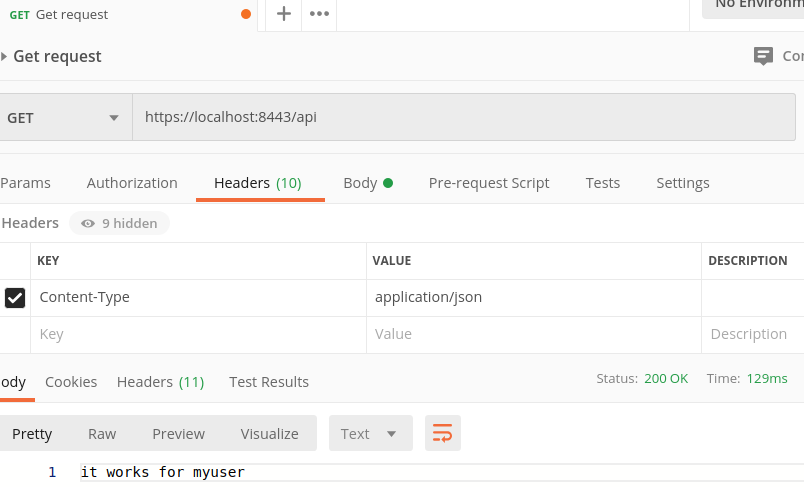Viewport: 804px width, 487px height.
Task: Click the request URL input field
Action: point(464,117)
